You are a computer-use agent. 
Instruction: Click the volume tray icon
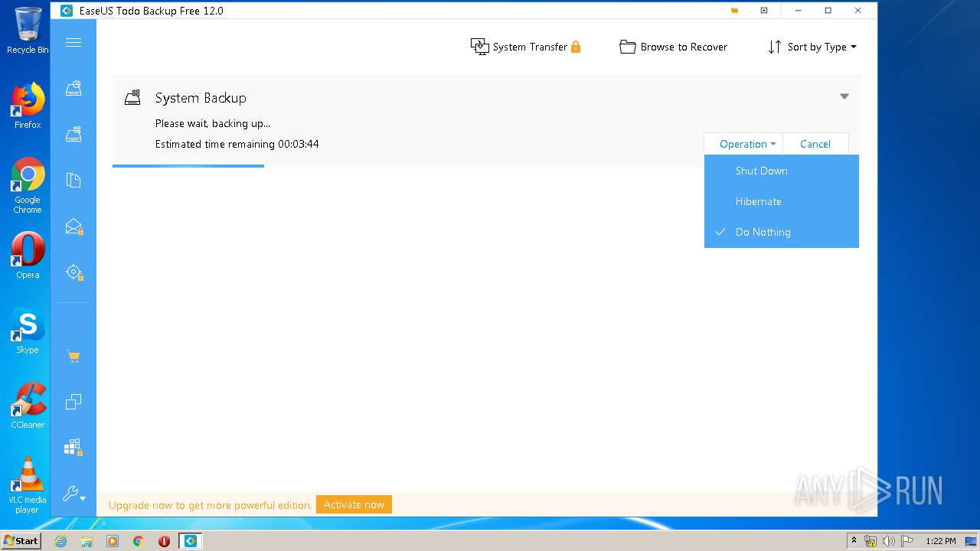point(889,541)
